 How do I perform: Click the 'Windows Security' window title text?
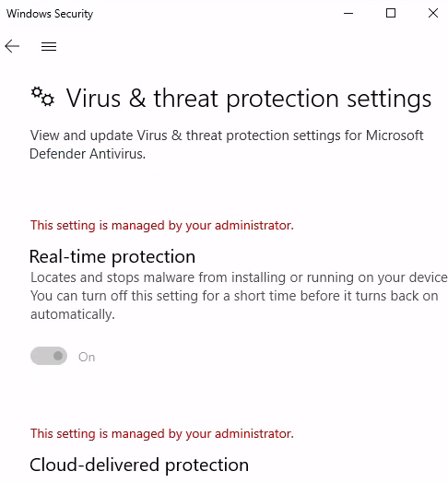pyautogui.click(x=50, y=14)
